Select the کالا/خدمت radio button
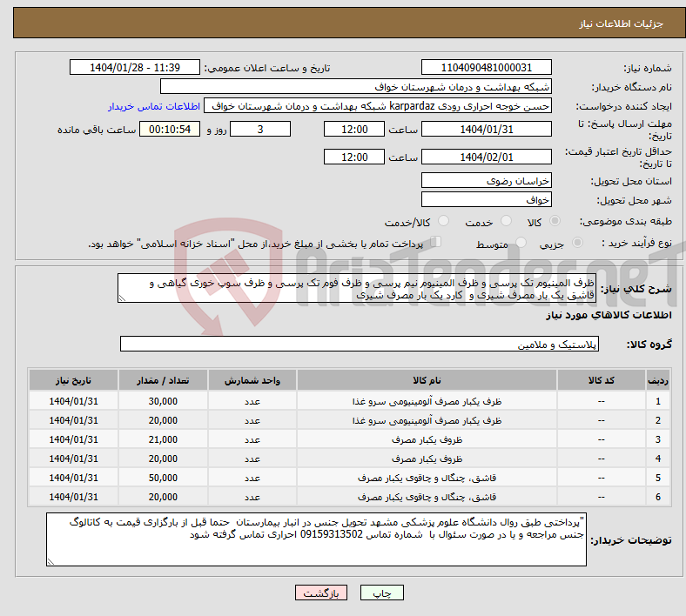 pyautogui.click(x=444, y=221)
